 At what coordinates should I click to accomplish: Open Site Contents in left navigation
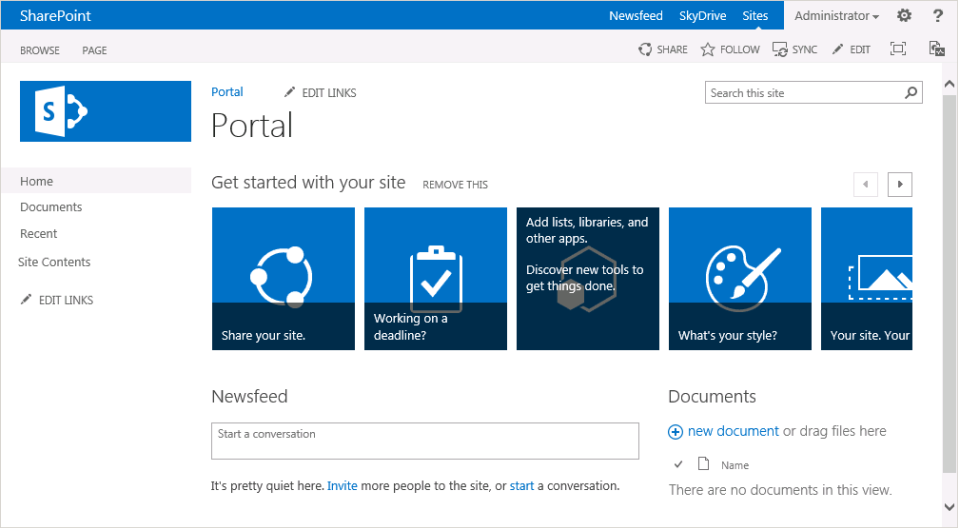point(54,262)
